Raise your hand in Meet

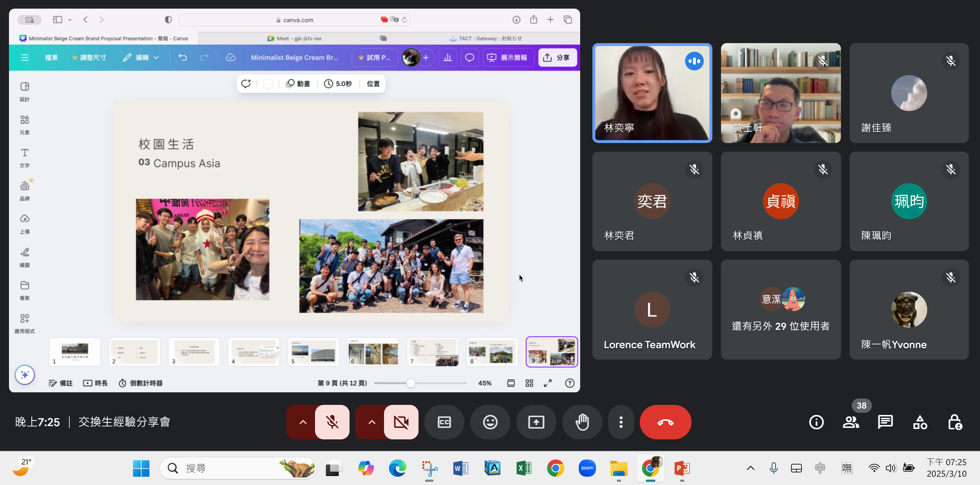pos(582,422)
